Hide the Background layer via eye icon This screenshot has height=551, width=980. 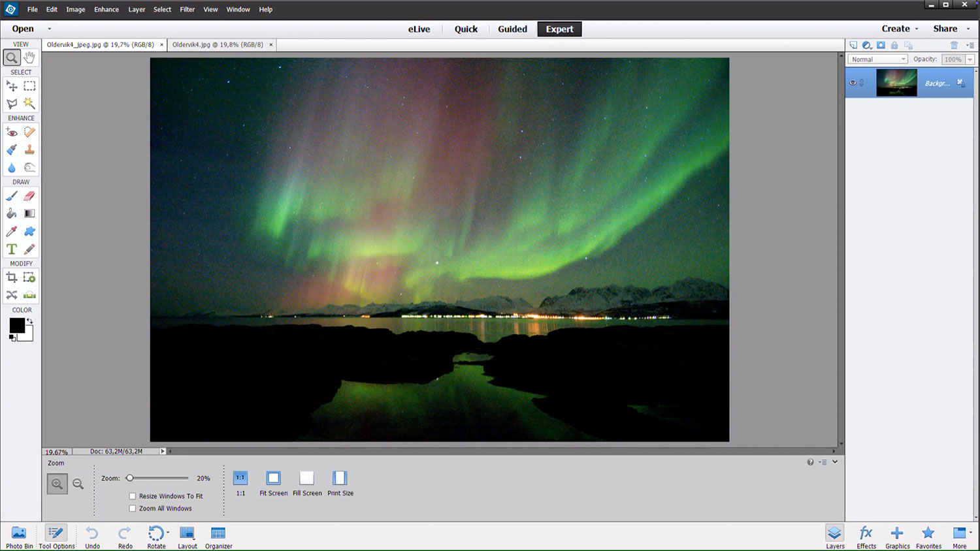coord(853,83)
